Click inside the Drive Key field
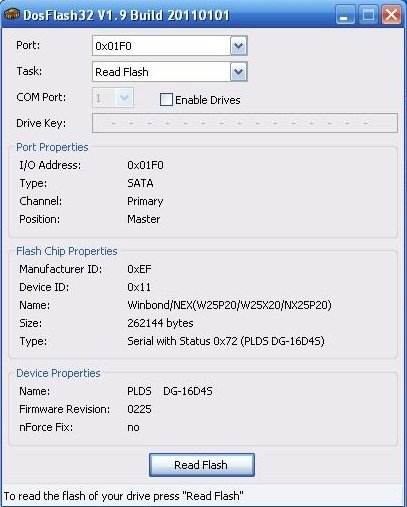This screenshot has height=507, width=407. tap(245, 123)
